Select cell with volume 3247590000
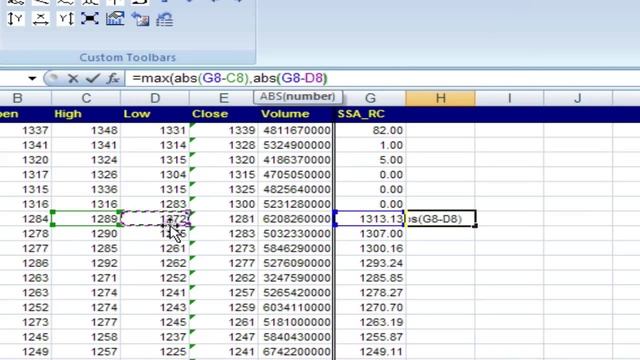This screenshot has width=640, height=360. point(296,278)
